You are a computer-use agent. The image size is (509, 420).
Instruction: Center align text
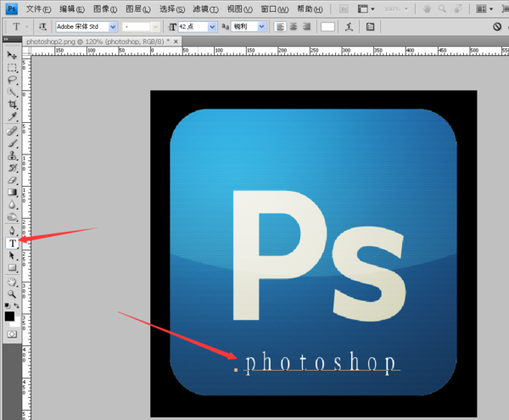294,26
